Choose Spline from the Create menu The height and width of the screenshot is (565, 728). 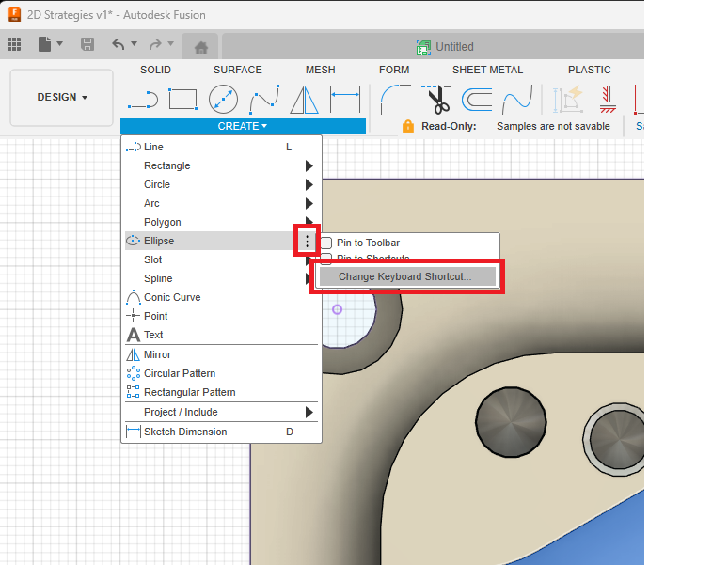(221, 278)
